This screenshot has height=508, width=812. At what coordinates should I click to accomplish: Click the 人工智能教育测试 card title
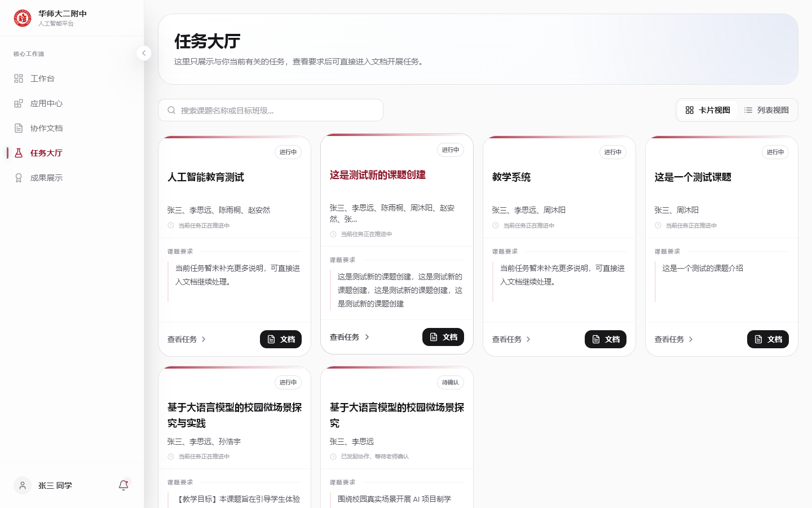(x=206, y=177)
